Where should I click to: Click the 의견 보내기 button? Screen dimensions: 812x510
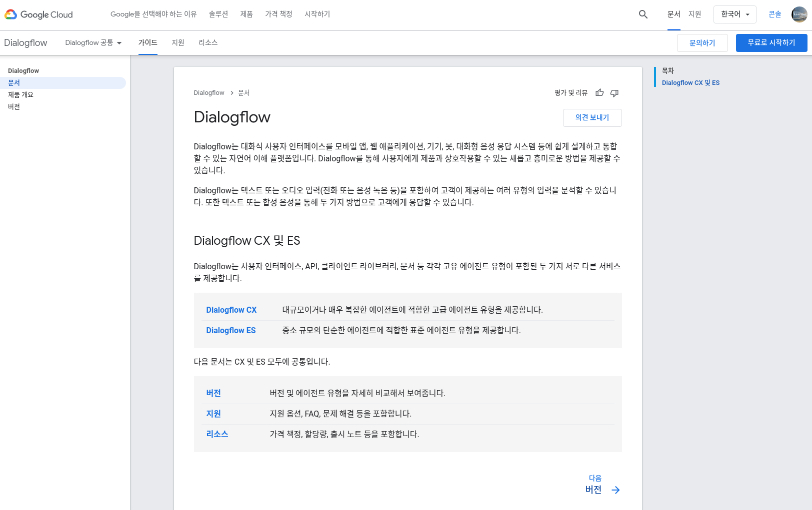point(592,117)
